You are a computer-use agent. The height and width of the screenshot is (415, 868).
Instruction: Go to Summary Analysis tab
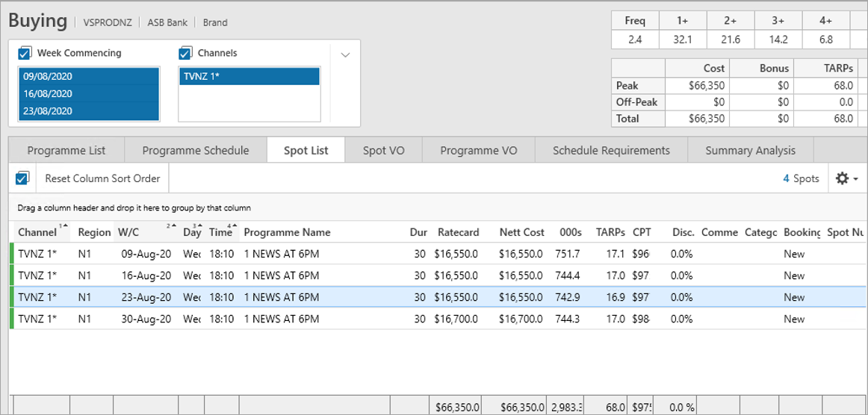(750, 151)
